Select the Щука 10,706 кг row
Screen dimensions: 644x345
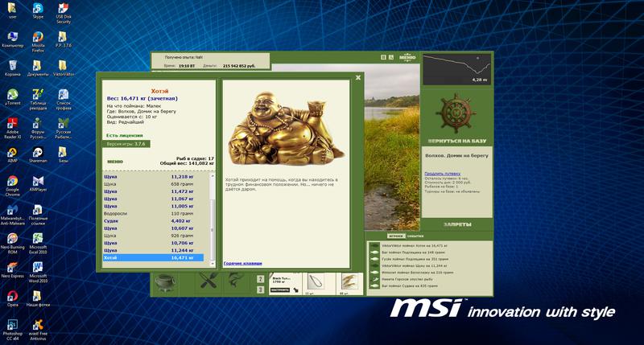click(153, 243)
